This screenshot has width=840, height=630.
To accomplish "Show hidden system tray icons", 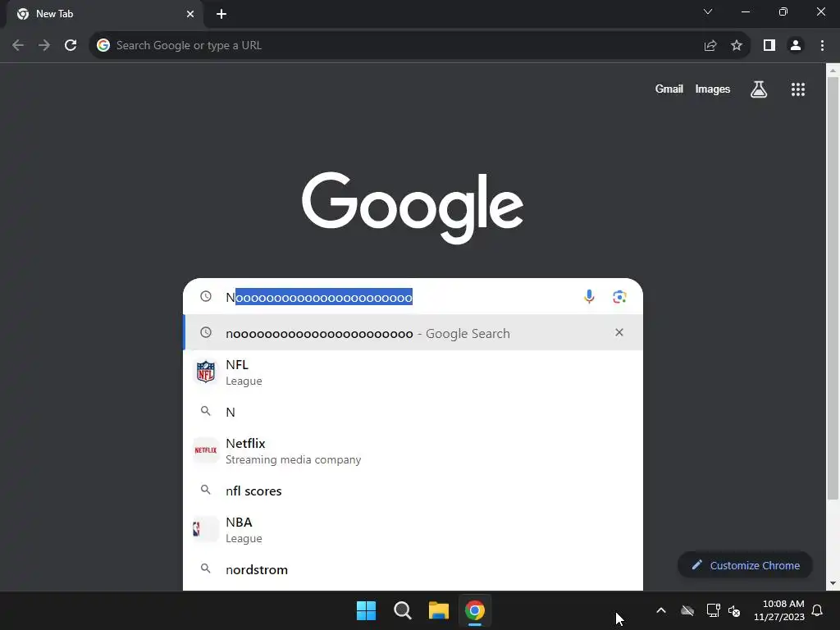I will pos(661,610).
